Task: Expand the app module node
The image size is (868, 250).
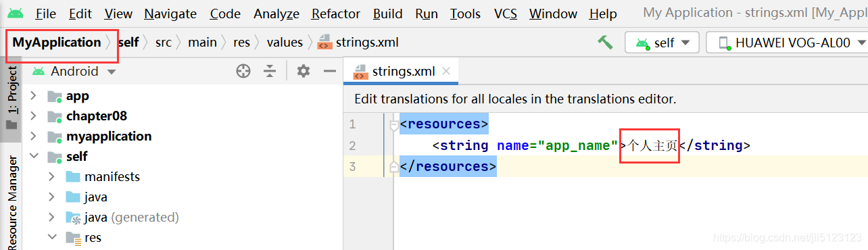Action: click(33, 96)
